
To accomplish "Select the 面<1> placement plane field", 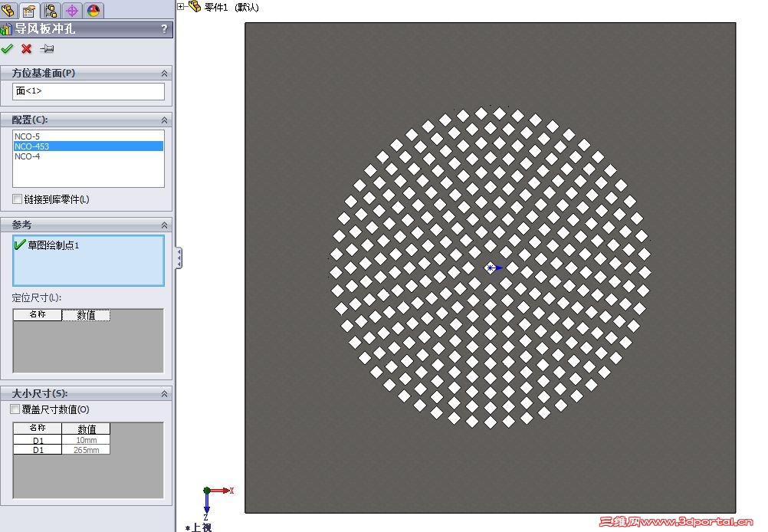I will pos(88,91).
